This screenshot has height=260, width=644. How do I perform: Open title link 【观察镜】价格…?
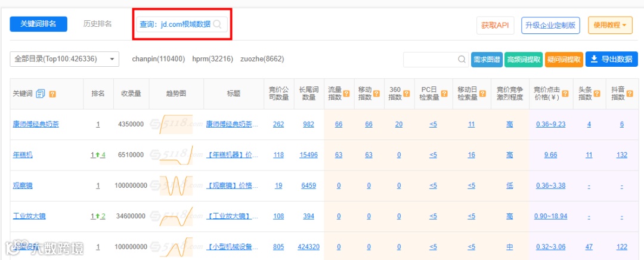pyautogui.click(x=233, y=185)
